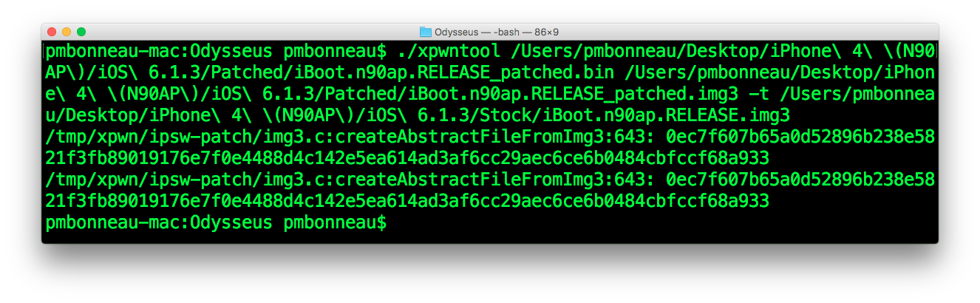Click the empty black area below the prompt
This screenshot has width=980, height=303.
coord(489,237)
